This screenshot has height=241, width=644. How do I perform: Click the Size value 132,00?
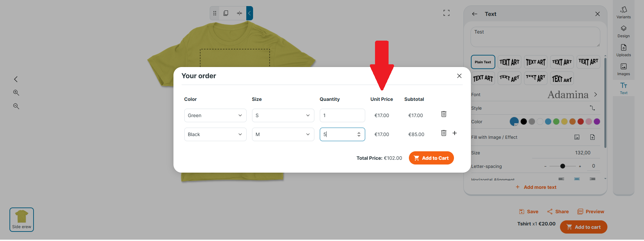point(583,153)
